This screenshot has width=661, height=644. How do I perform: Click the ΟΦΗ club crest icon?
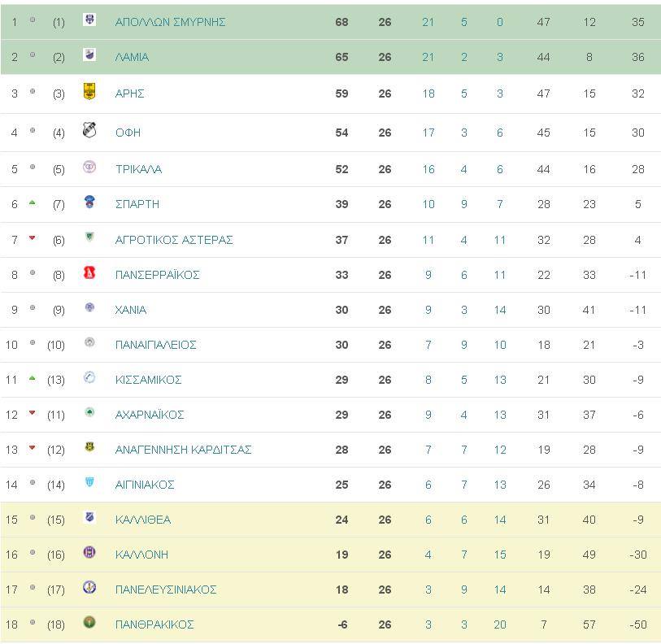click(89, 130)
